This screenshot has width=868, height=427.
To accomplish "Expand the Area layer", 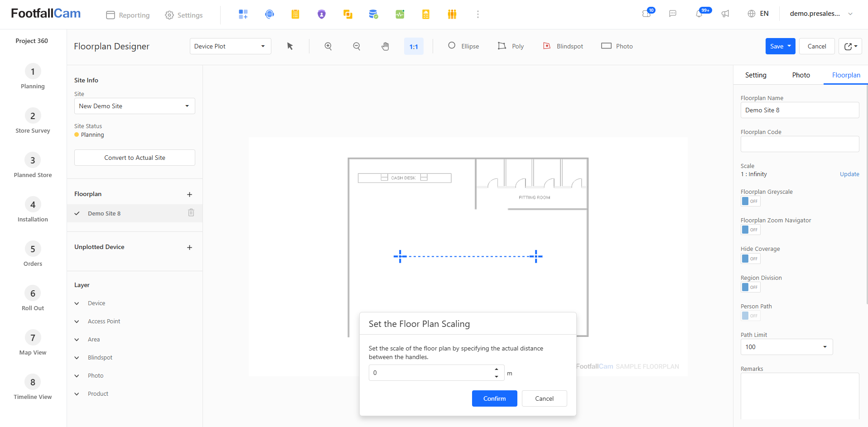I will click(x=77, y=340).
